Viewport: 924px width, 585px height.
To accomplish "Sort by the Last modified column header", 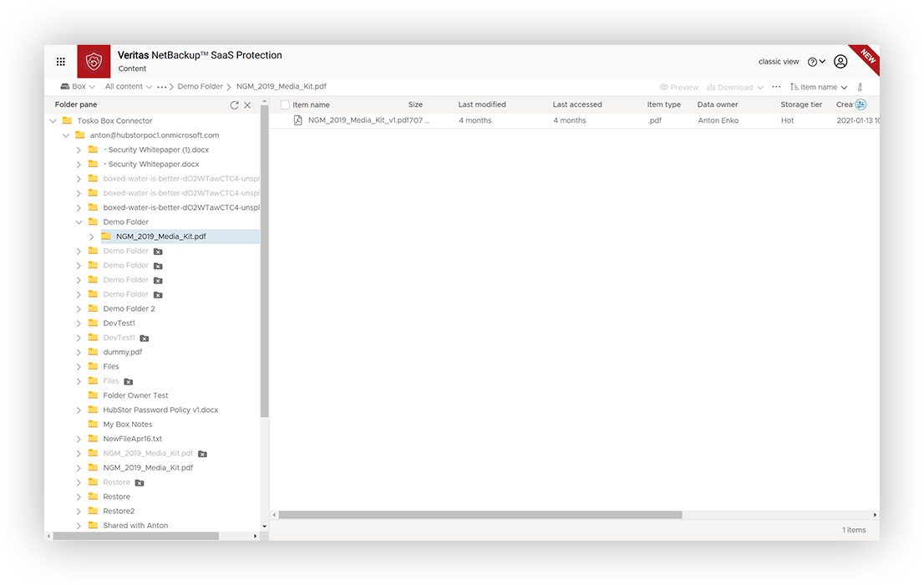I will (482, 104).
